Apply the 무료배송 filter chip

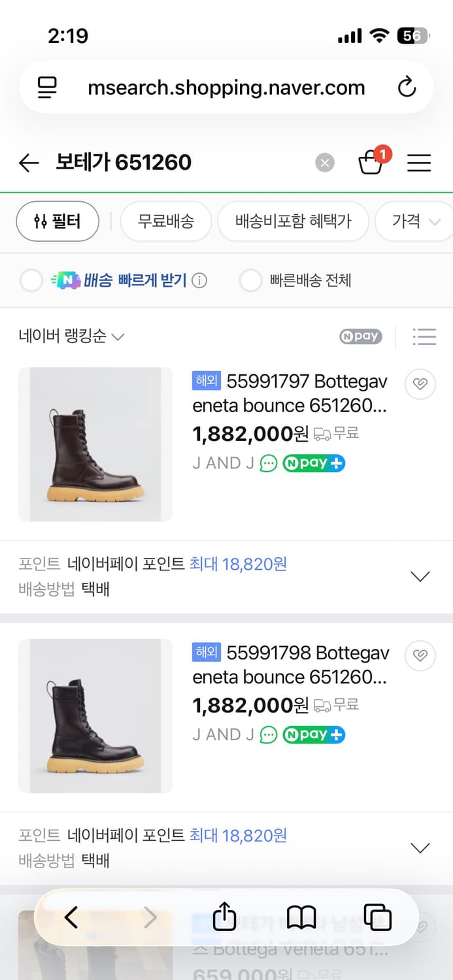165,221
